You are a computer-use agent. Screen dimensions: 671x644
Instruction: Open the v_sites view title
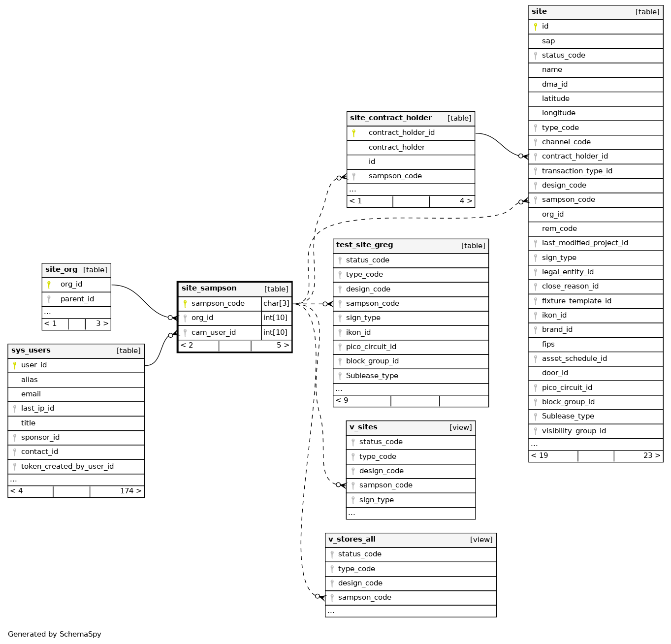click(x=363, y=427)
